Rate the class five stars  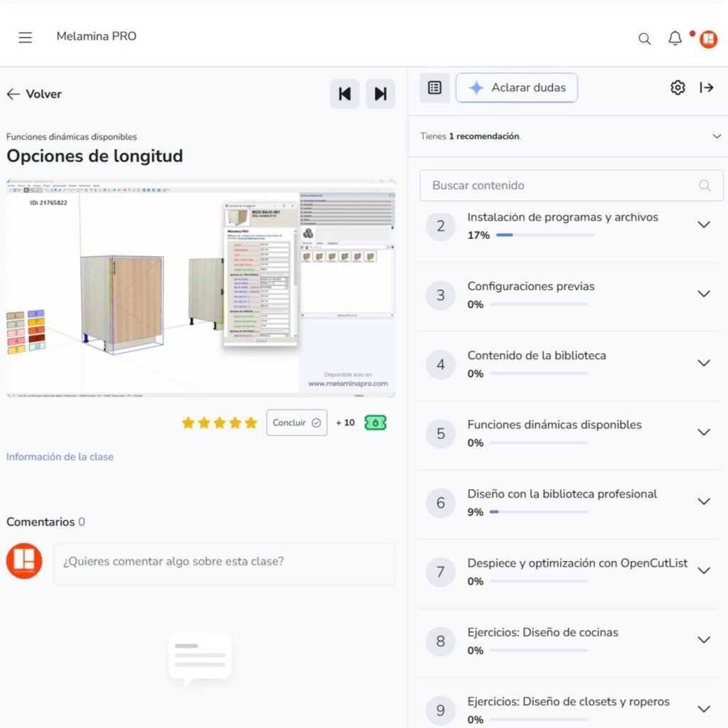[x=251, y=423]
